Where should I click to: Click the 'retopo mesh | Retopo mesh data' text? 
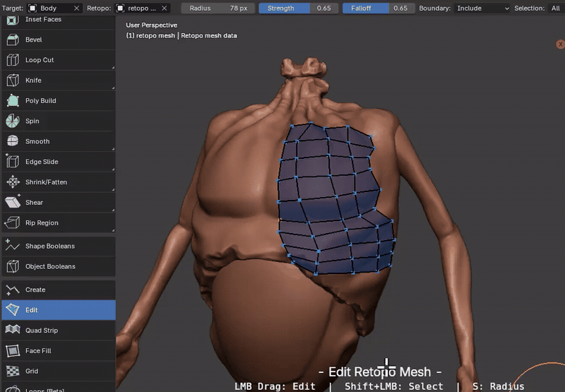click(x=182, y=35)
